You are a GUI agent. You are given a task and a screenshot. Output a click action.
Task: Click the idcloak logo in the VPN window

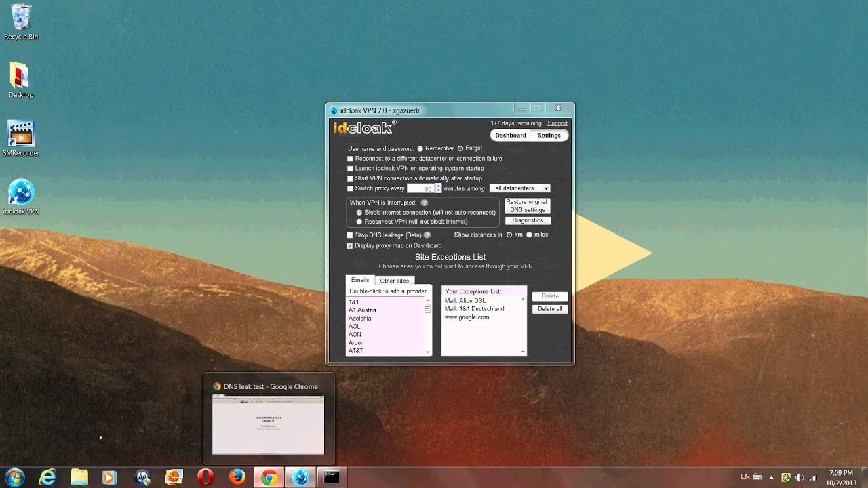364,127
